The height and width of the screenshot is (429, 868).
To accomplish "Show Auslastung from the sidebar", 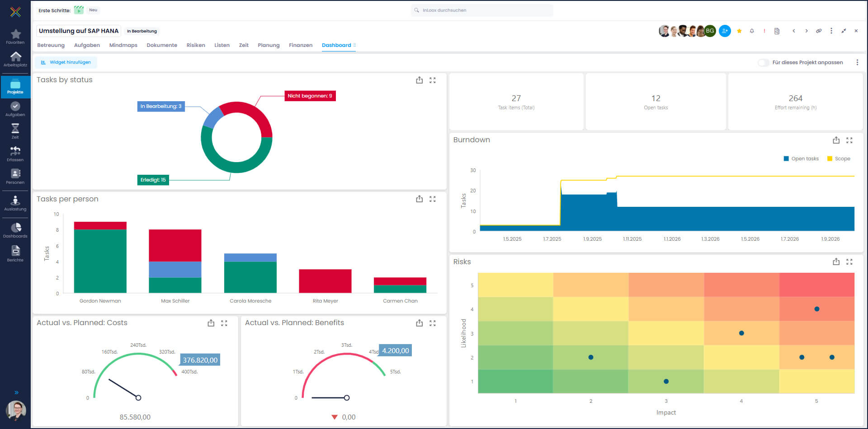I will [15, 204].
